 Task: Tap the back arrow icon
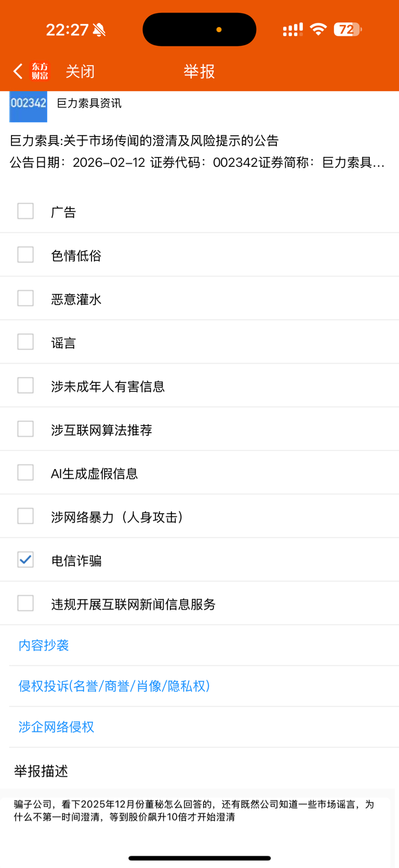18,71
